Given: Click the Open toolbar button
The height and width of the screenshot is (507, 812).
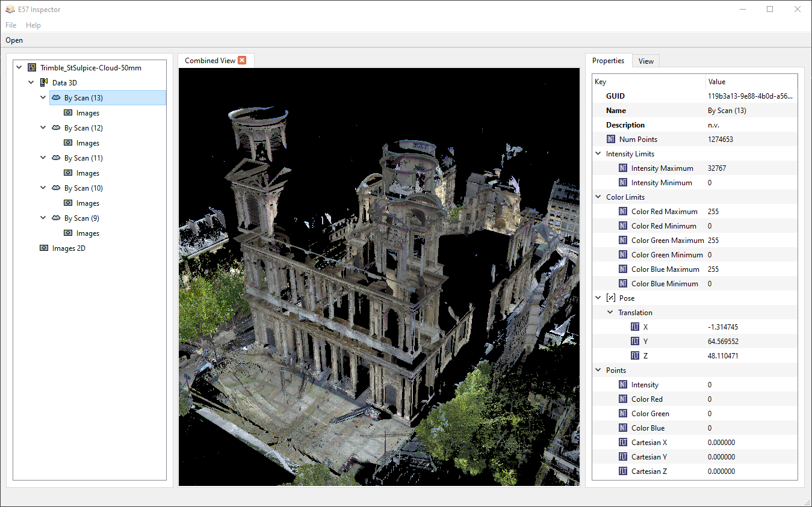Looking at the screenshot, I should 14,40.
